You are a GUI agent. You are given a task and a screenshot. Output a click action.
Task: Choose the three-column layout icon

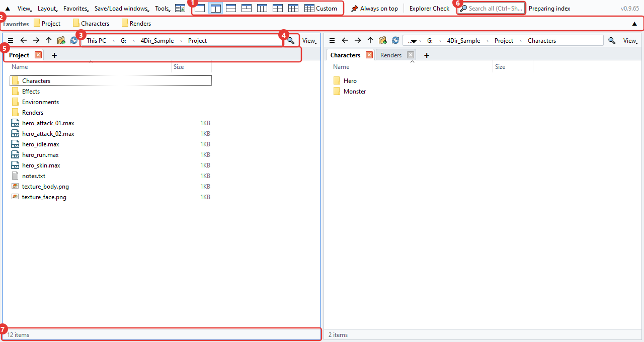point(262,8)
